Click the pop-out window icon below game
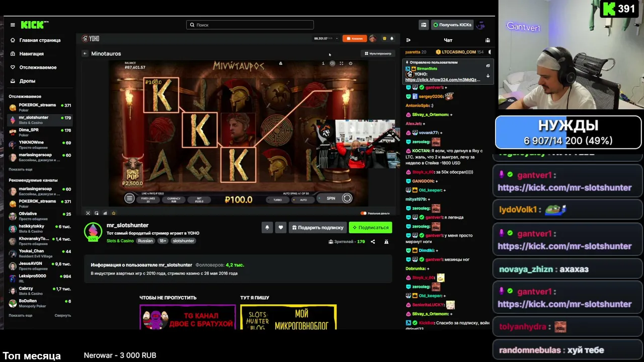This screenshot has width=644, height=362. 97,213
